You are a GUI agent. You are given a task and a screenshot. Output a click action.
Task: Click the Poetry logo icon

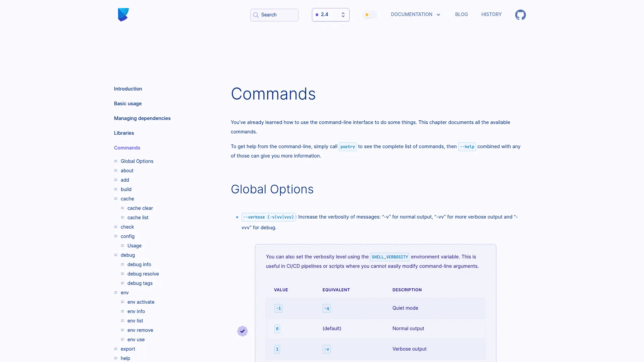[x=123, y=15]
